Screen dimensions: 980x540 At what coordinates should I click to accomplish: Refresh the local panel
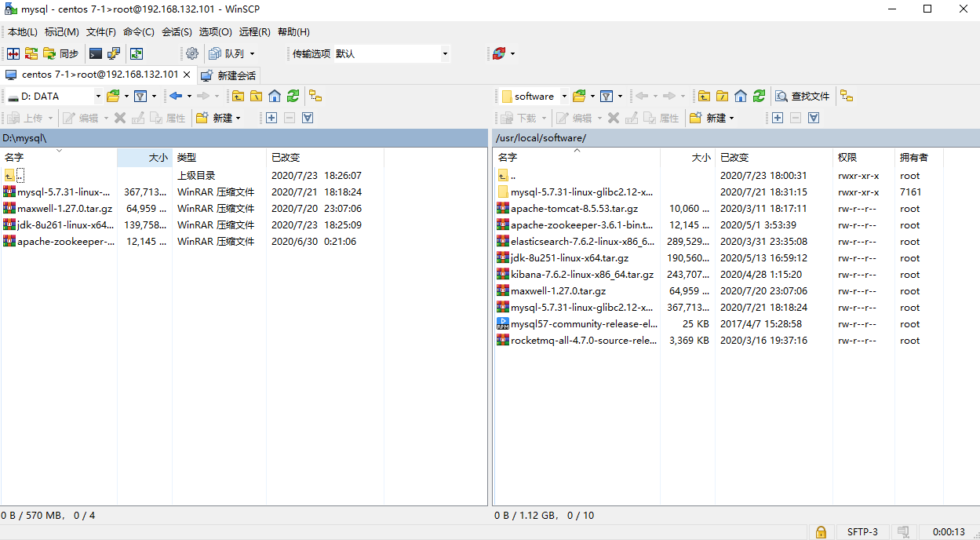[293, 97]
